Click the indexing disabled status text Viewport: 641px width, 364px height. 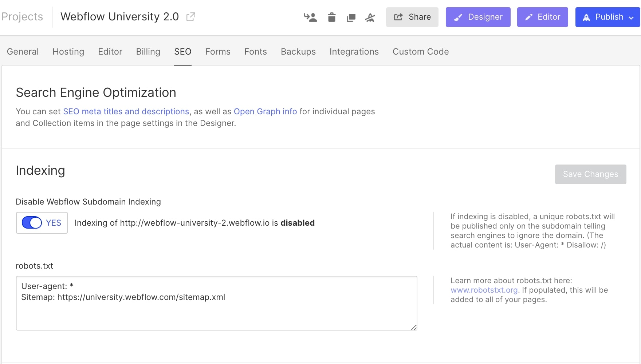point(194,223)
